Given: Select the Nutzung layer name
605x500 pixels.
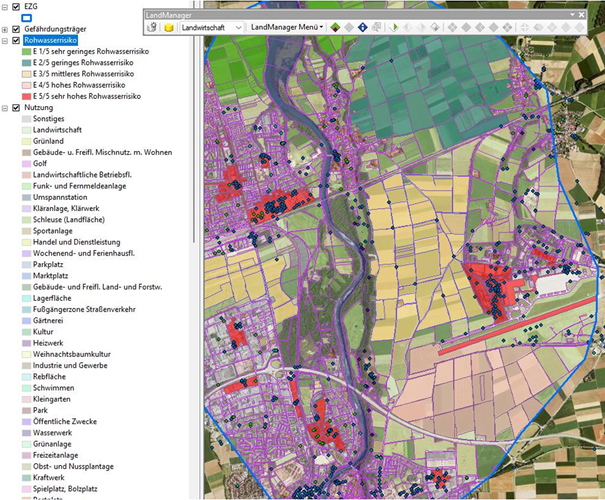Looking at the screenshot, I should tap(40, 107).
